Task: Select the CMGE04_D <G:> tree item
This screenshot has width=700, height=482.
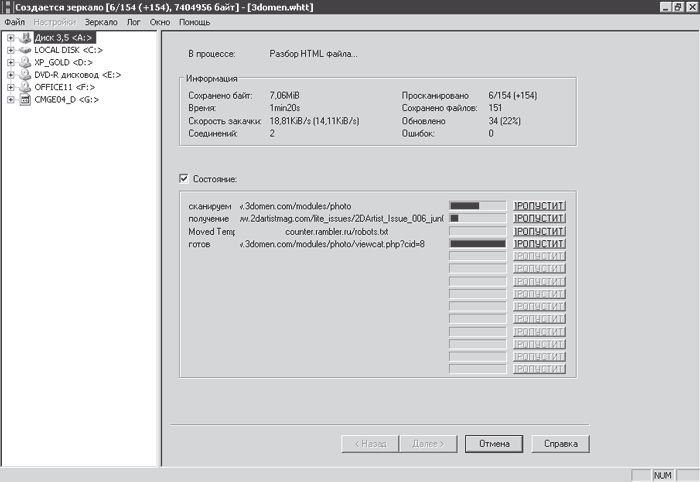Action: point(67,100)
